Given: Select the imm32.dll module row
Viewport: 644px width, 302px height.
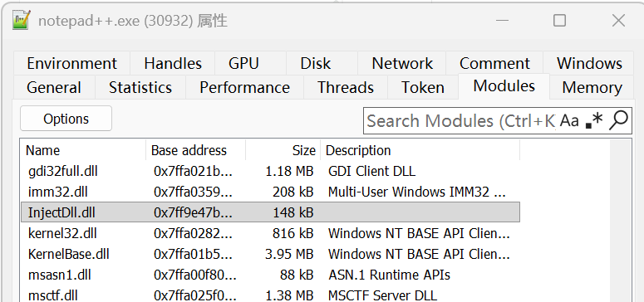Looking at the screenshot, I should pos(270,192).
